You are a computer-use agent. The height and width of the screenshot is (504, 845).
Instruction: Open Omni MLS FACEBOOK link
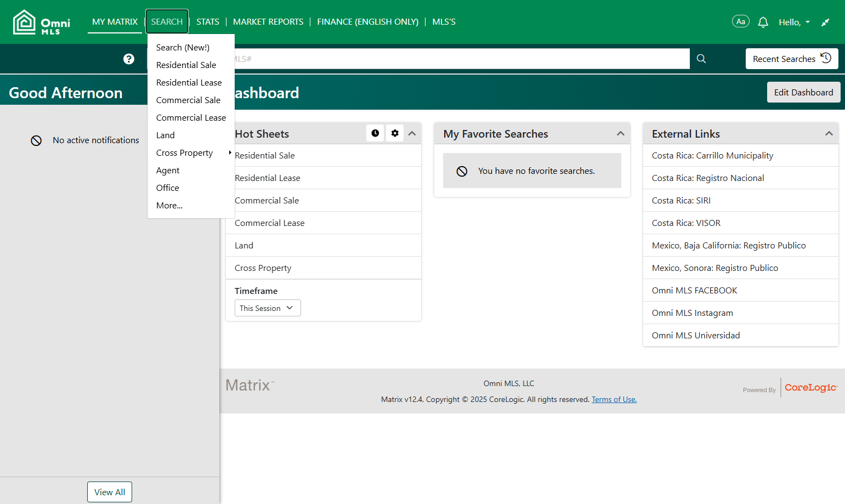coord(695,291)
